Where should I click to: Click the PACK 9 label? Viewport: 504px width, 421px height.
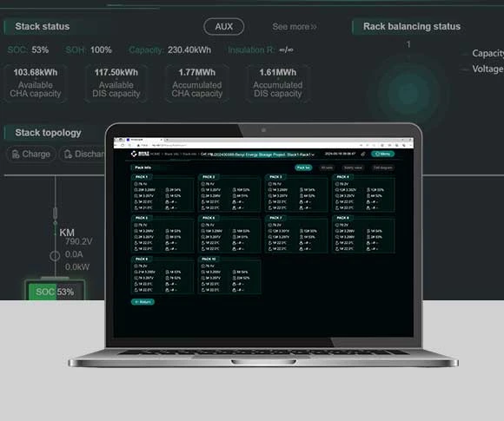pos(142,259)
